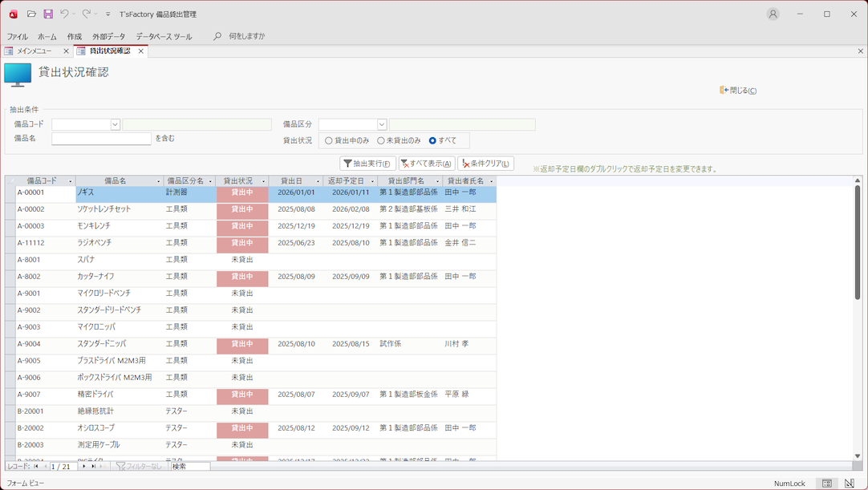Open the 備品コード combo box dropdown
Screen dimensions: 868x490
pyautogui.click(x=115, y=124)
